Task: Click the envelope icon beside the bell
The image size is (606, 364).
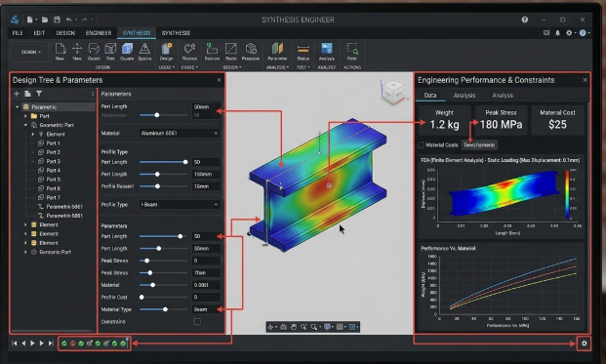Action: point(546,33)
